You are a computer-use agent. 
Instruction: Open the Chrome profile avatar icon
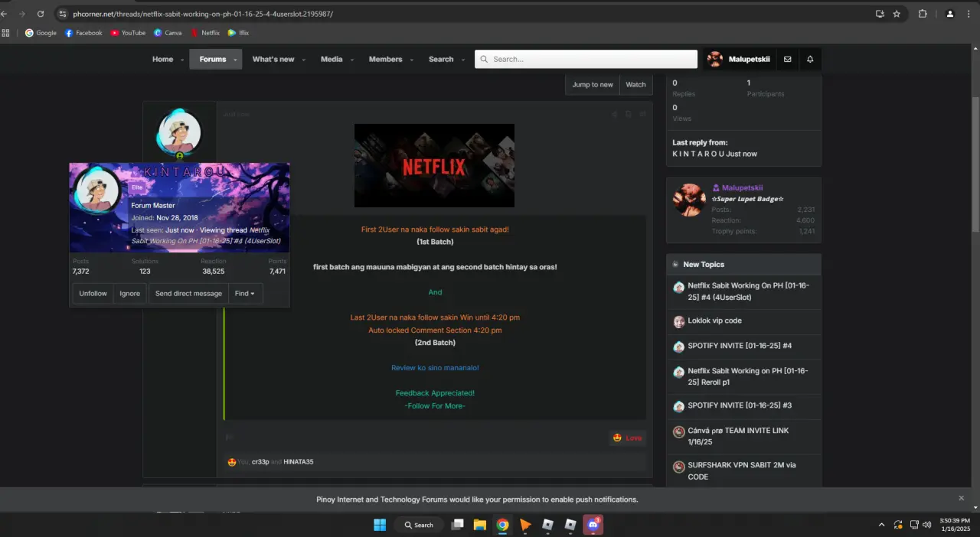[x=950, y=14]
